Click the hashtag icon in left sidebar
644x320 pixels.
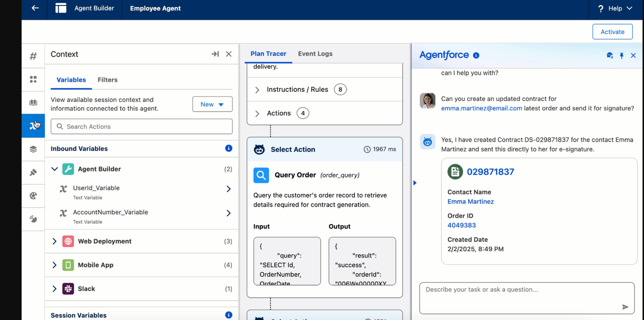point(33,56)
